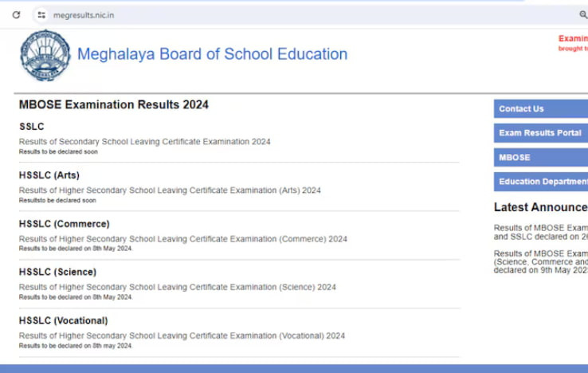Open the MBOSE sidebar button
Screen dimensions: 588x373
[541, 158]
